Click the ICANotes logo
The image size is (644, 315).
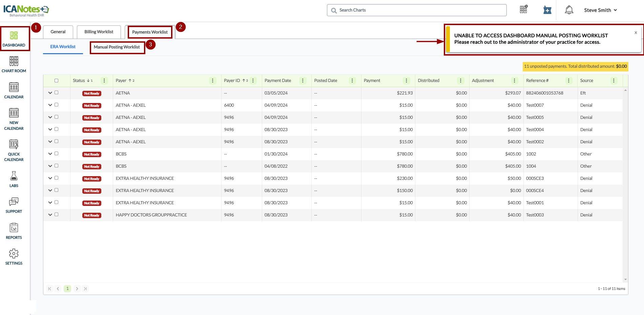(26, 10)
